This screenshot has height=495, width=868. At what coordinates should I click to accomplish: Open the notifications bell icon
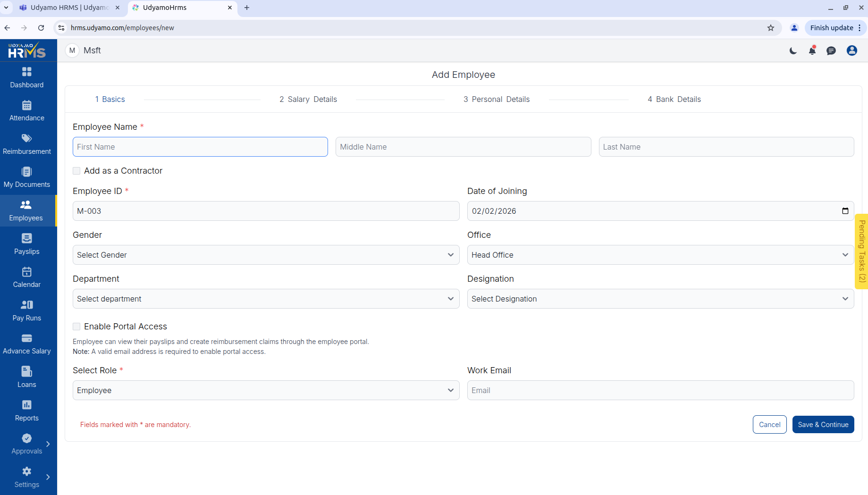(x=812, y=50)
